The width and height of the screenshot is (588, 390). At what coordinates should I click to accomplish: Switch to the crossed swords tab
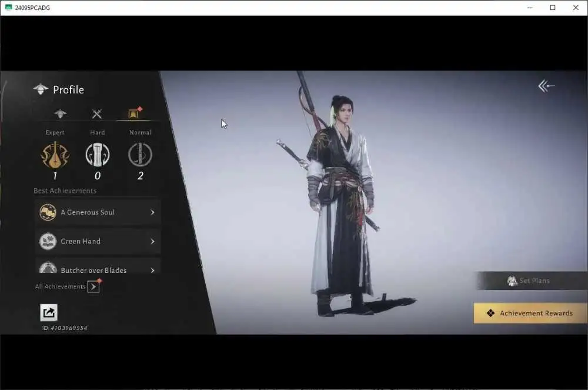tap(97, 114)
